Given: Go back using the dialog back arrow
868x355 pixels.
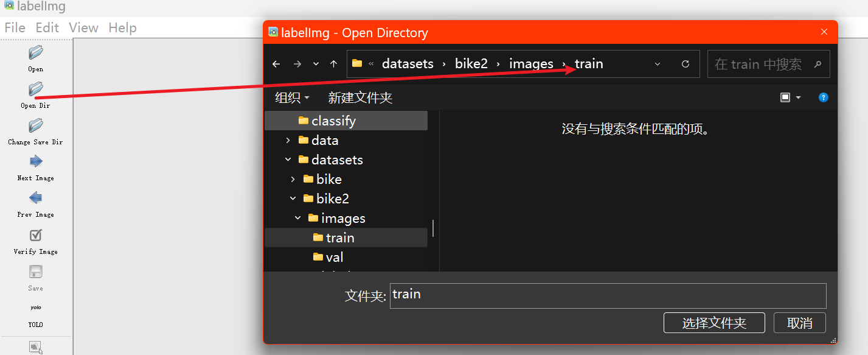Looking at the screenshot, I should [276, 63].
